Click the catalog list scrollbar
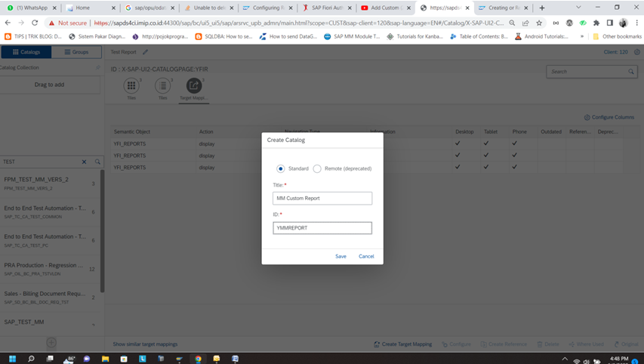The image size is (644, 364). pos(102,231)
